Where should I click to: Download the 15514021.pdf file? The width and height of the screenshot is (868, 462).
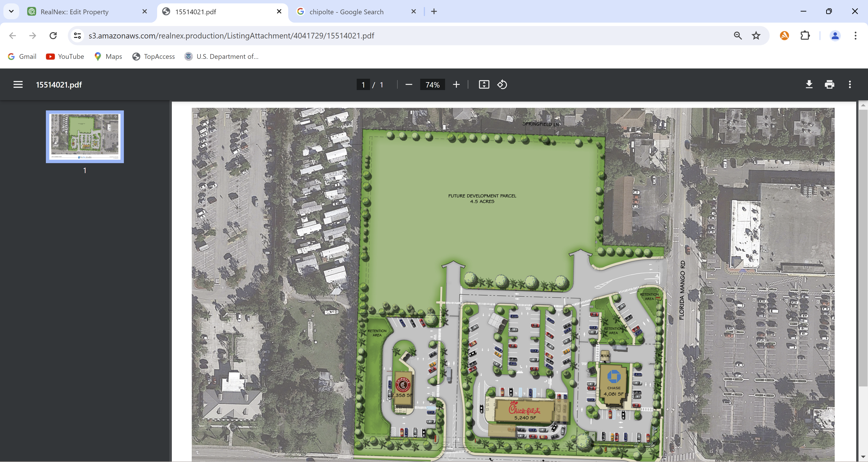(x=809, y=85)
